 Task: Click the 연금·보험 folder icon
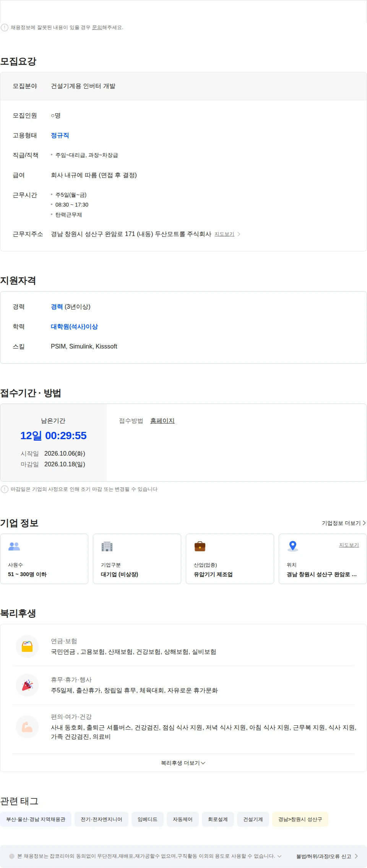(x=27, y=647)
